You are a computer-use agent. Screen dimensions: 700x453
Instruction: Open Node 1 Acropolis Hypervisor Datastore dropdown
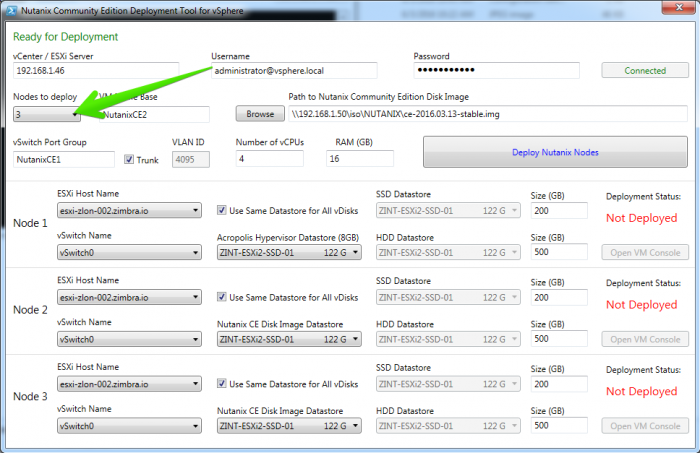pos(289,253)
